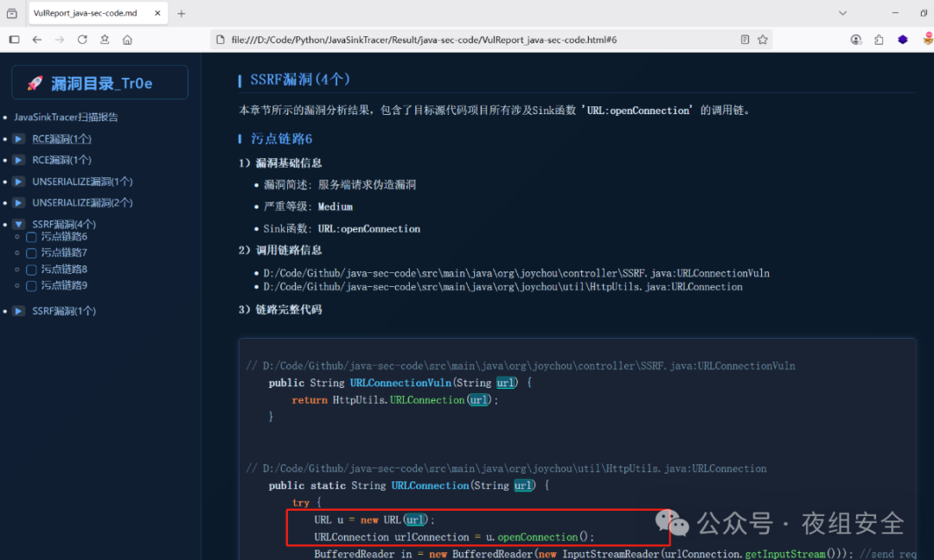
Task: Expand the first RCE漏洞(1个) entry
Action: (18, 138)
